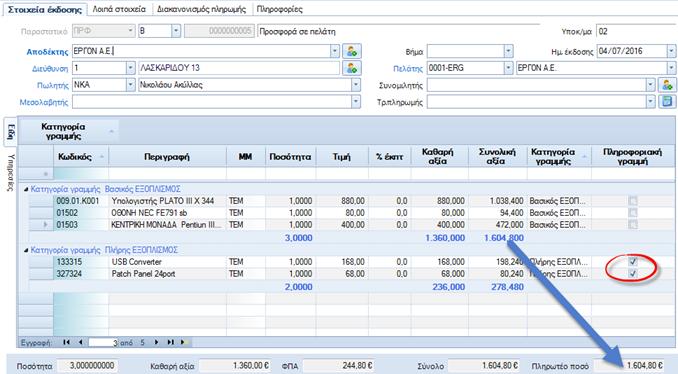Switch to Στοιχεία έκδοσης tab
Image resolution: width=678 pixels, height=374 pixels.
pos(45,9)
